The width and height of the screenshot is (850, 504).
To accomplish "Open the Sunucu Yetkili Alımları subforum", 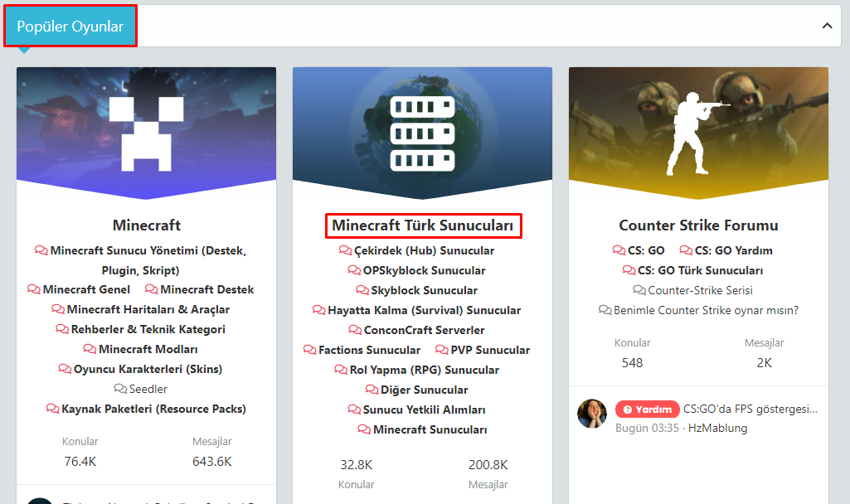I will [424, 409].
